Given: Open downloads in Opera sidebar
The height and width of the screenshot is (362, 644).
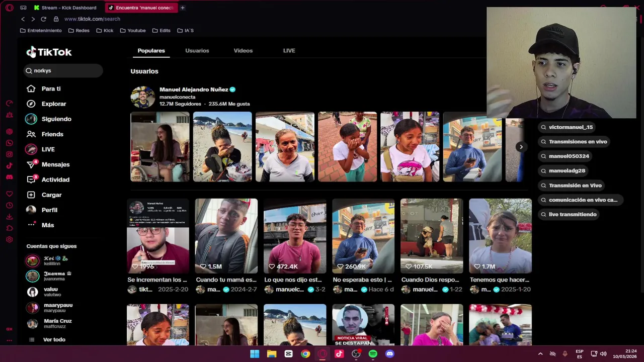Looking at the screenshot, I should pos(9,217).
